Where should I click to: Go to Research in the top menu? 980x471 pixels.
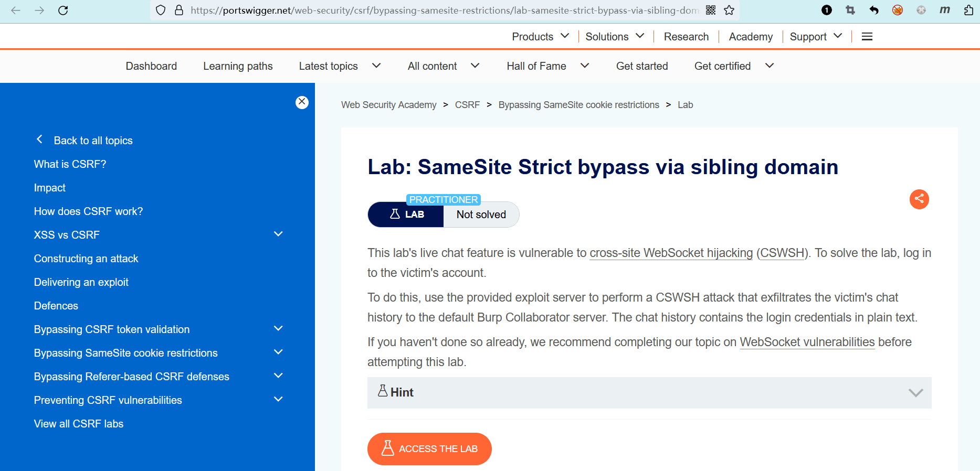(x=686, y=37)
